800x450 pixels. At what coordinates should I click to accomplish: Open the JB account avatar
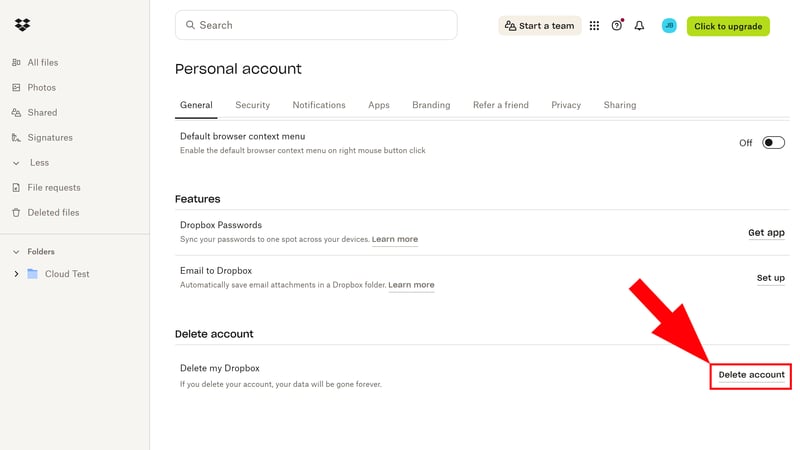click(669, 26)
